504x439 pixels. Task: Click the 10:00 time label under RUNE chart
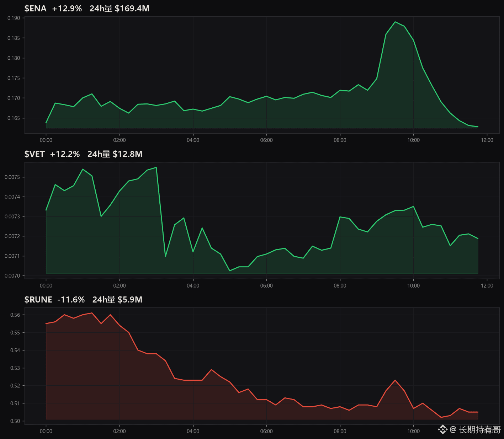[x=413, y=431]
